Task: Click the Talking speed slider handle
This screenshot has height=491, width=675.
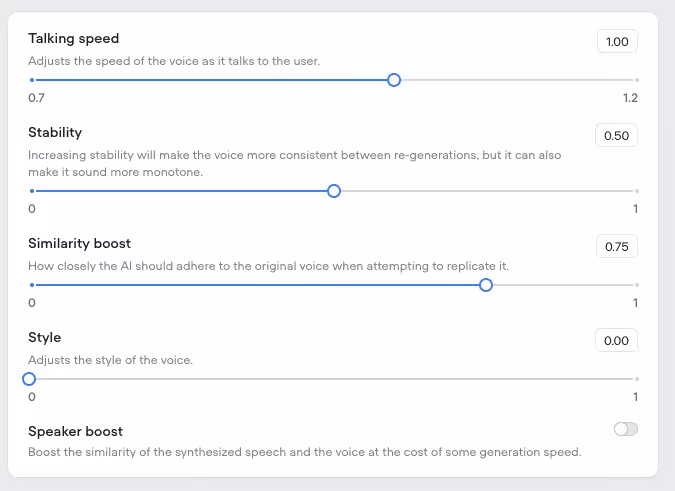Action: tap(394, 79)
